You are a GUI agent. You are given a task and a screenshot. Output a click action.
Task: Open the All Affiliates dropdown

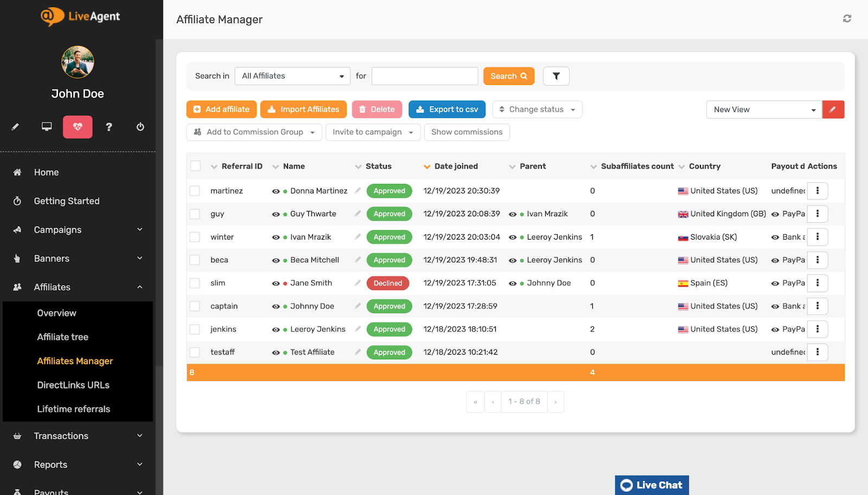coord(292,76)
